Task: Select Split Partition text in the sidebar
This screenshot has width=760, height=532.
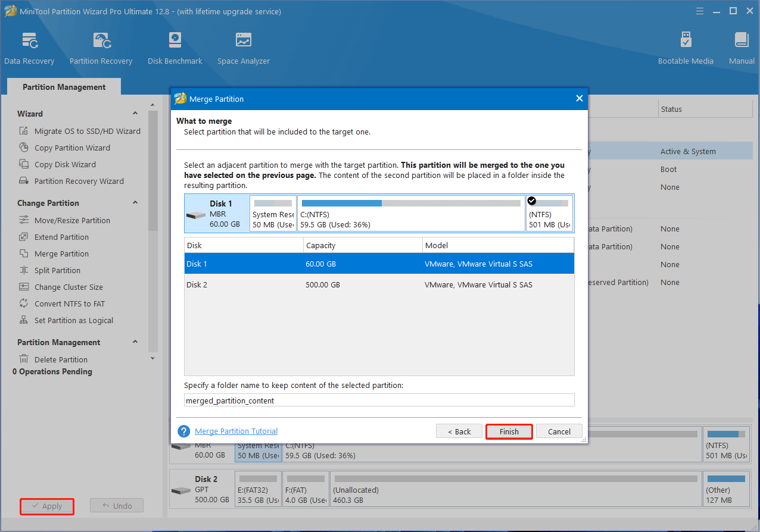Action: (x=57, y=270)
